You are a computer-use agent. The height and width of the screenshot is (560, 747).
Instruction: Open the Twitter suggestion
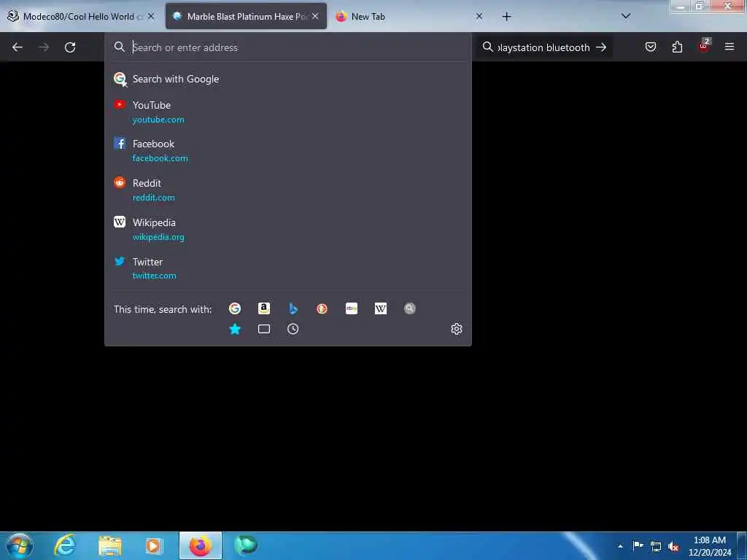coord(287,268)
